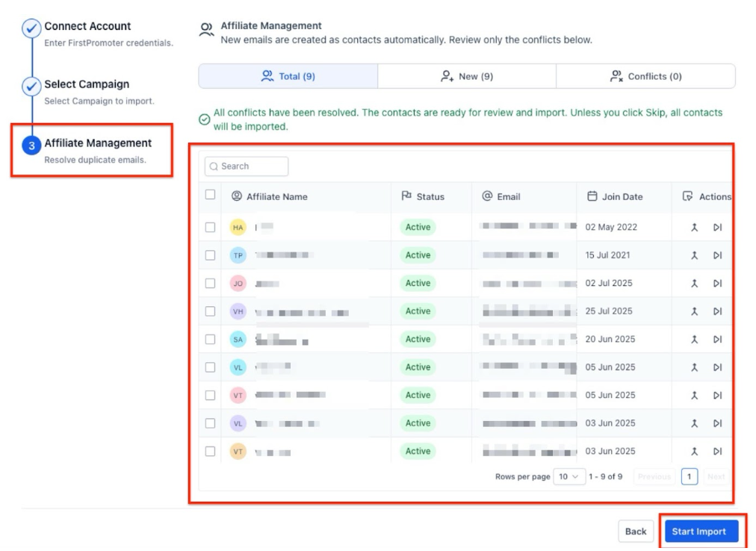The width and height of the screenshot is (756, 551).
Task: Open the Rows per page dropdown
Action: click(x=569, y=476)
